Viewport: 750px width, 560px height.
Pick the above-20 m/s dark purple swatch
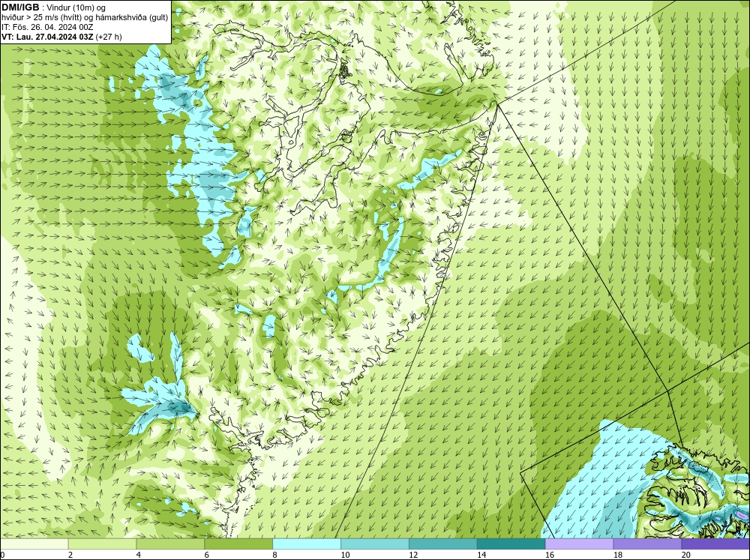(x=715, y=544)
